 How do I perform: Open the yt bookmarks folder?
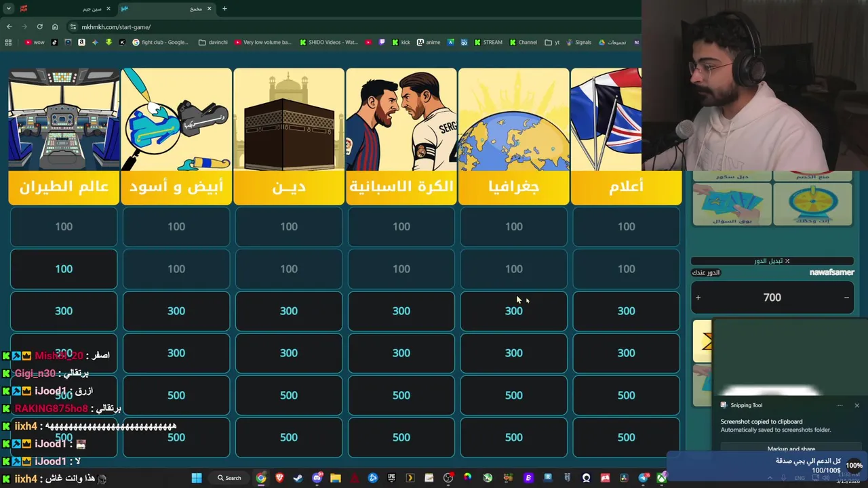[x=551, y=42]
